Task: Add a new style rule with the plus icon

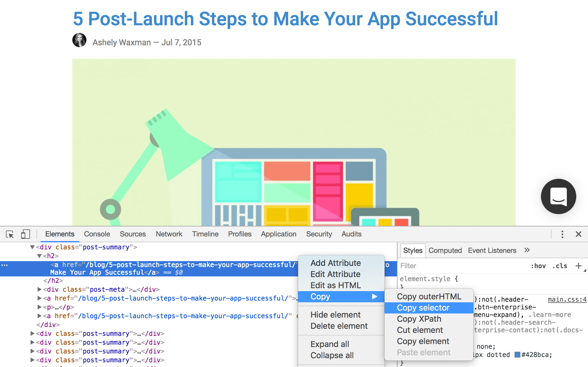Action: [x=579, y=266]
